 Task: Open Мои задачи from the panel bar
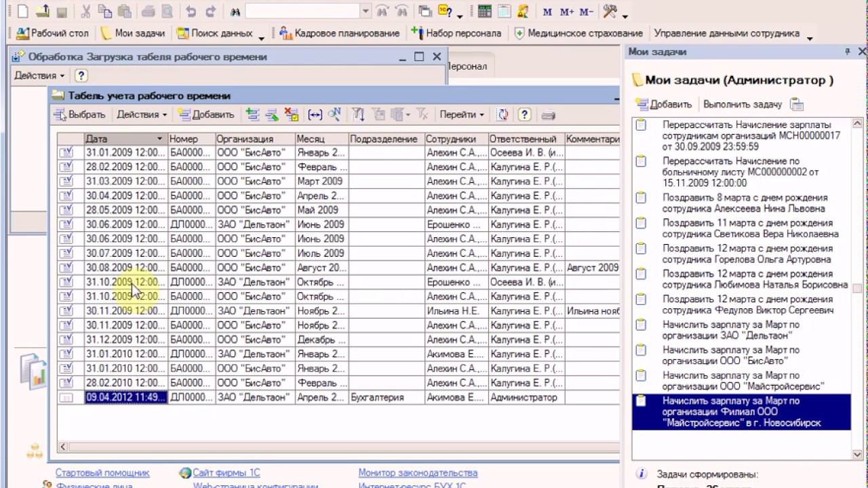pyautogui.click(x=133, y=33)
